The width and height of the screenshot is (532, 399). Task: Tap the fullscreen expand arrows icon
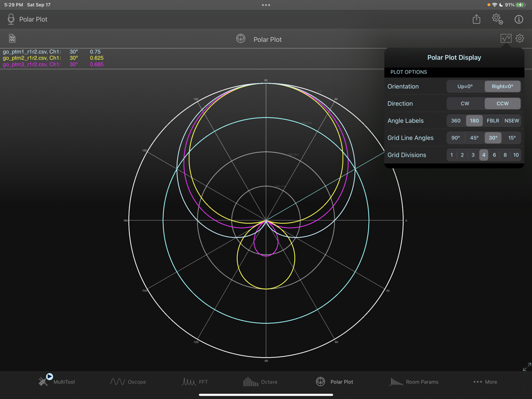526,367
